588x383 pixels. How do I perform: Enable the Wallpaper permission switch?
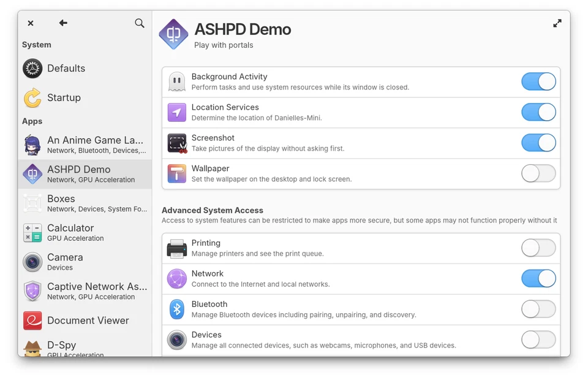click(x=538, y=173)
